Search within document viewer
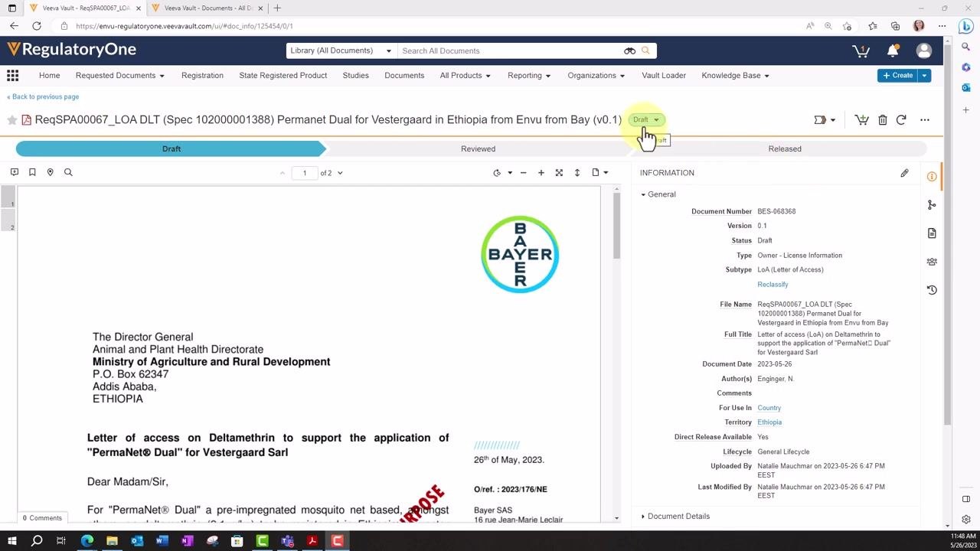The image size is (980, 551). pyautogui.click(x=68, y=172)
